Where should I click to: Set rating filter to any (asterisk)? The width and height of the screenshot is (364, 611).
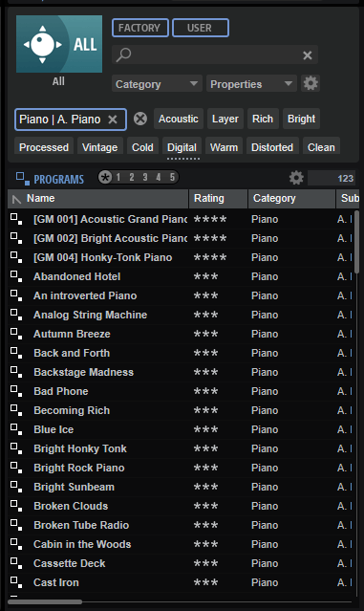(x=105, y=177)
